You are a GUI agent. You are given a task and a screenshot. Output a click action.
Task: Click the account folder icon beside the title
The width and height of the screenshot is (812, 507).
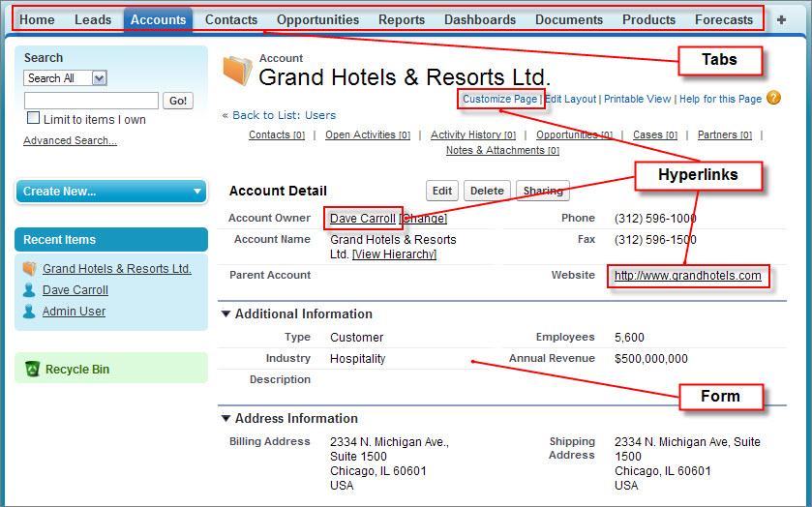click(238, 71)
